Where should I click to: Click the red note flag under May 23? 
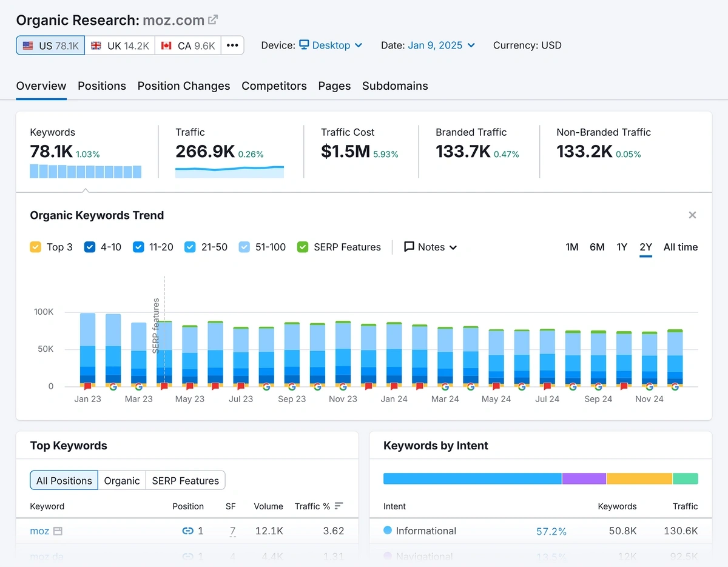[x=189, y=386]
